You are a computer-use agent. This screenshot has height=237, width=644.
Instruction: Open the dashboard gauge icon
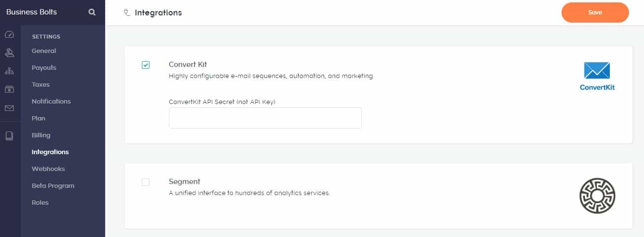[x=9, y=35]
